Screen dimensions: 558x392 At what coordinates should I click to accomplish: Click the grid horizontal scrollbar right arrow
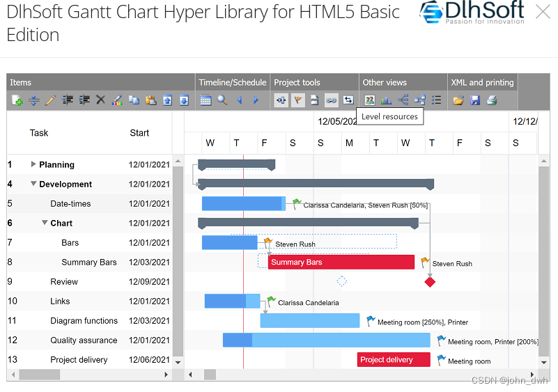click(166, 375)
